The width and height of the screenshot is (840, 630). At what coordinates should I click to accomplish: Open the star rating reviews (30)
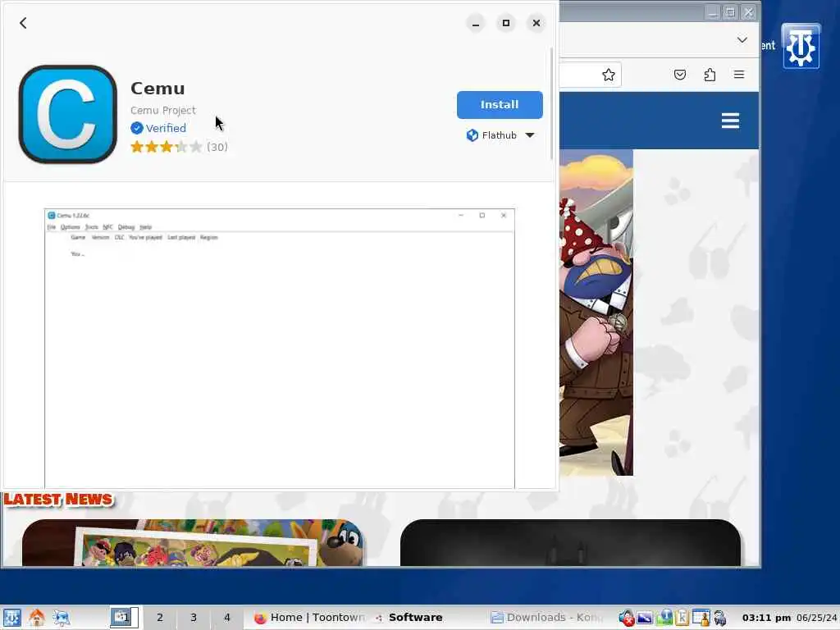coord(179,147)
